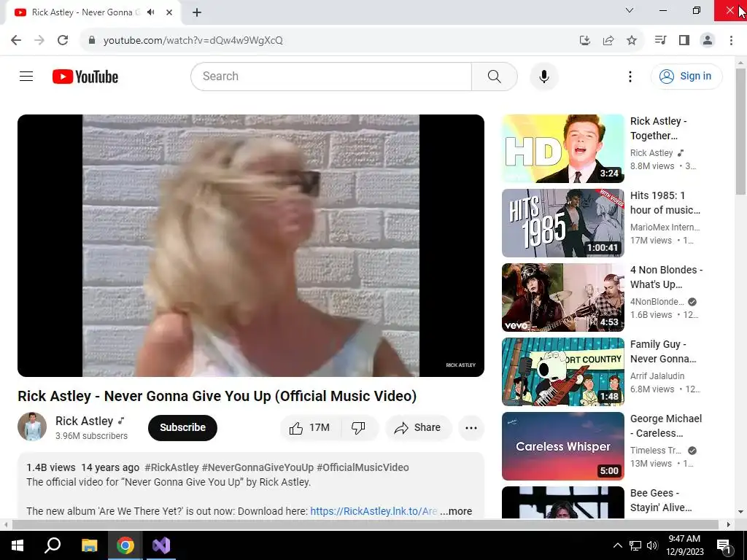Open Family Guy Never Gonna thumbnail
747x560 pixels.
click(562, 371)
